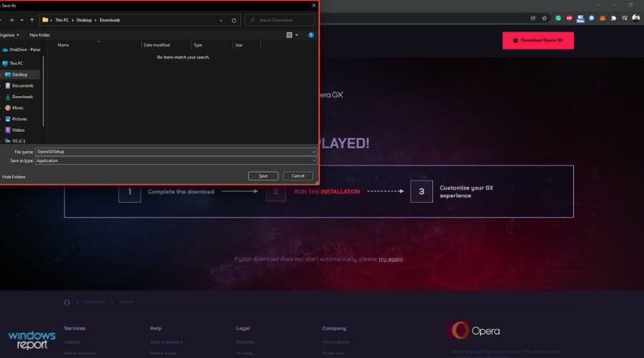
Task: Open the Extensions puzzle icon
Action: (x=614, y=18)
